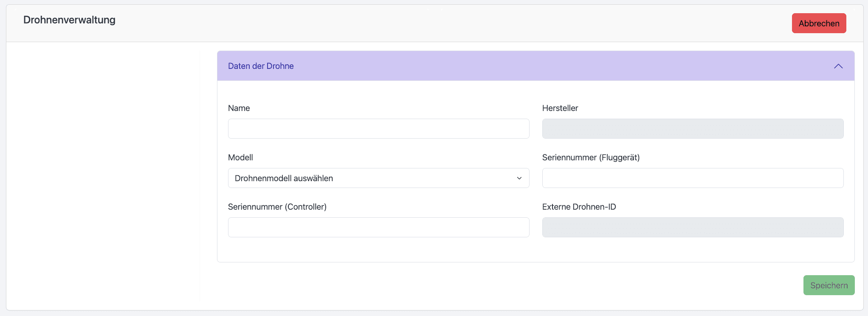
Task: Toggle the Daten der Drohne section header
Action: (x=510, y=66)
